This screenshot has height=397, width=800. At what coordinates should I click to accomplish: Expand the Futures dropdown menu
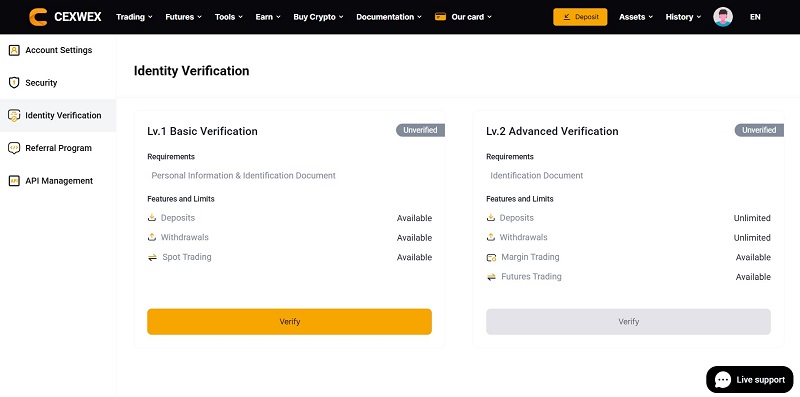click(184, 17)
